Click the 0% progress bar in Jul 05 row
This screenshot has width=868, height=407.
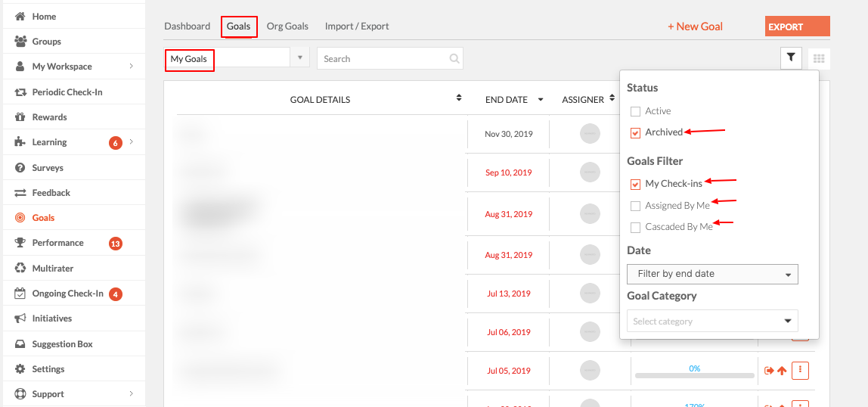click(695, 375)
